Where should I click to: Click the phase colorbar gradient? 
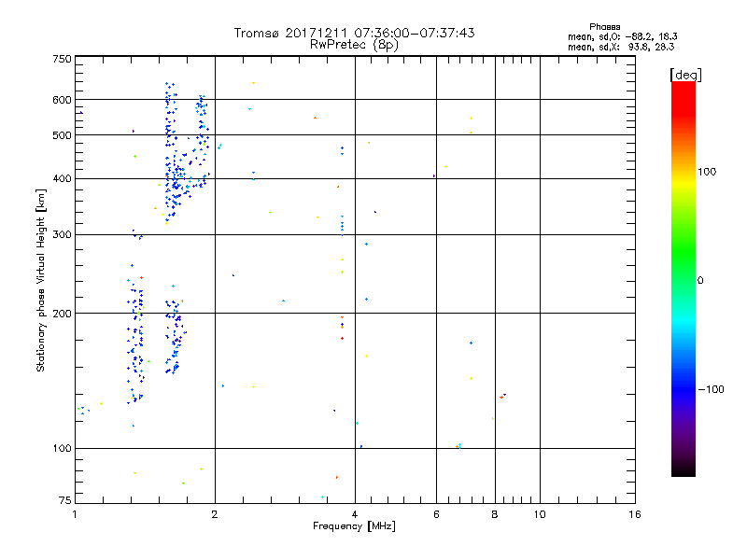coord(684,278)
